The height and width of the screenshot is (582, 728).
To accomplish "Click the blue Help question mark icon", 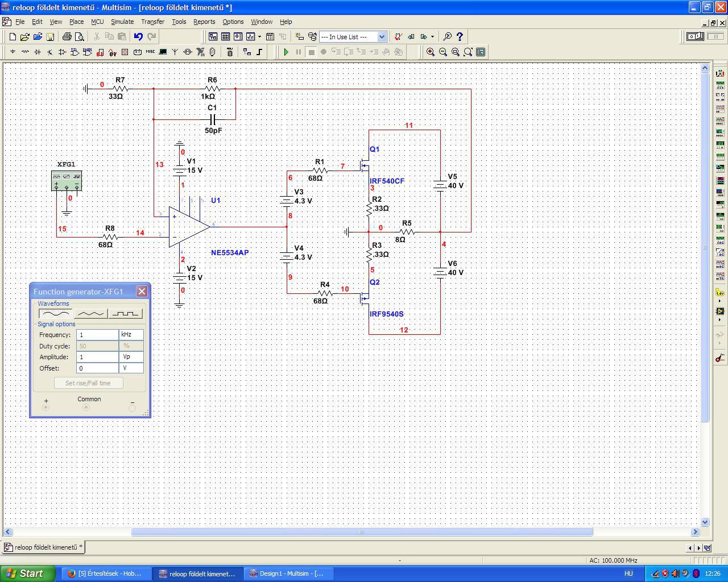I will click(x=460, y=36).
